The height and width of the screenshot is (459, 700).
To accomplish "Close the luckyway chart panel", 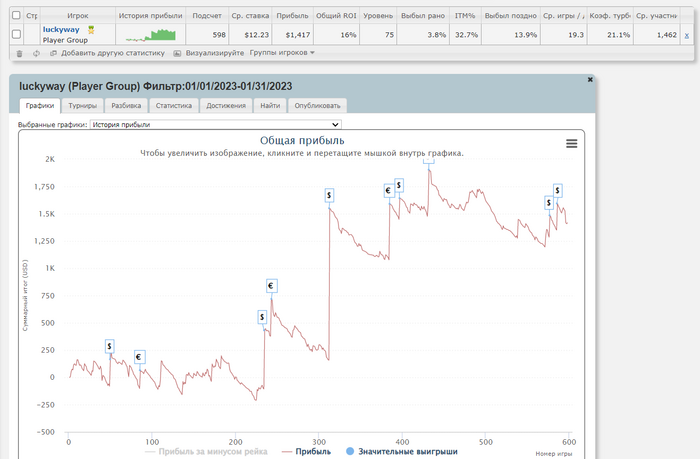I will coord(590,79).
